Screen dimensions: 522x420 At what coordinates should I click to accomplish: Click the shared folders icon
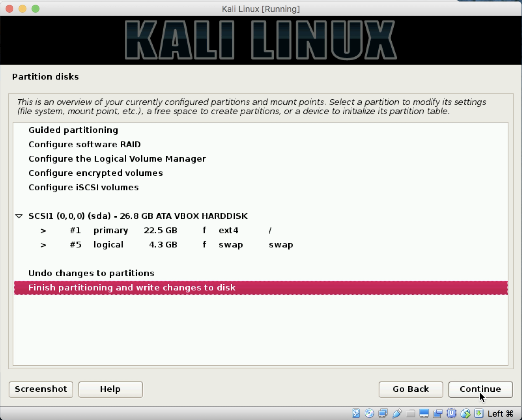click(x=410, y=413)
